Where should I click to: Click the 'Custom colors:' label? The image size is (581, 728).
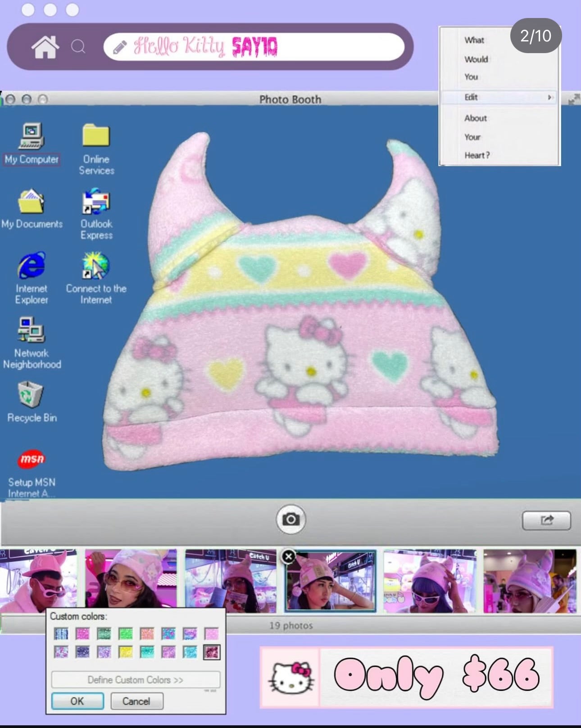point(78,616)
